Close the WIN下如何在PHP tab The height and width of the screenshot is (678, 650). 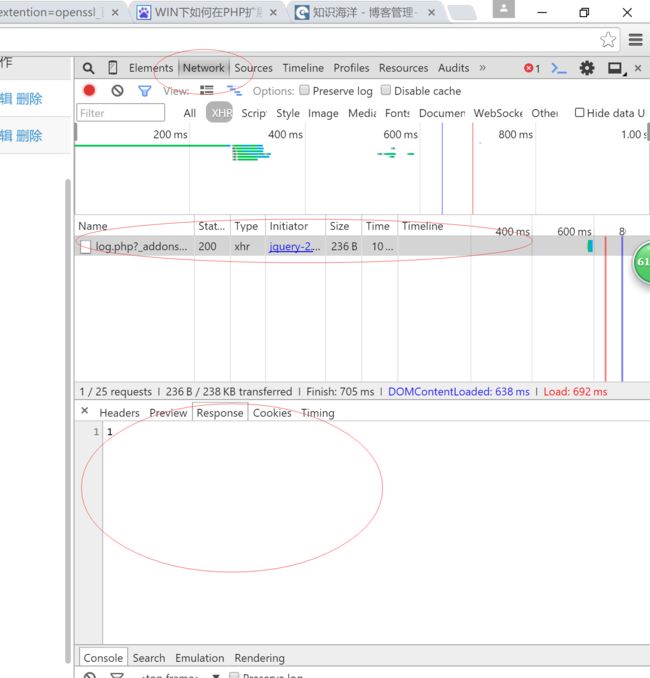(x=273, y=13)
